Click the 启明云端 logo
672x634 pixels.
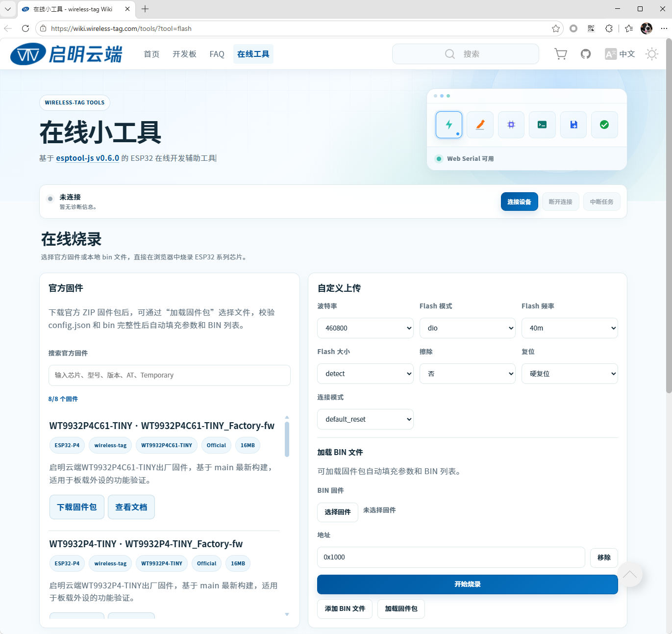pos(66,54)
